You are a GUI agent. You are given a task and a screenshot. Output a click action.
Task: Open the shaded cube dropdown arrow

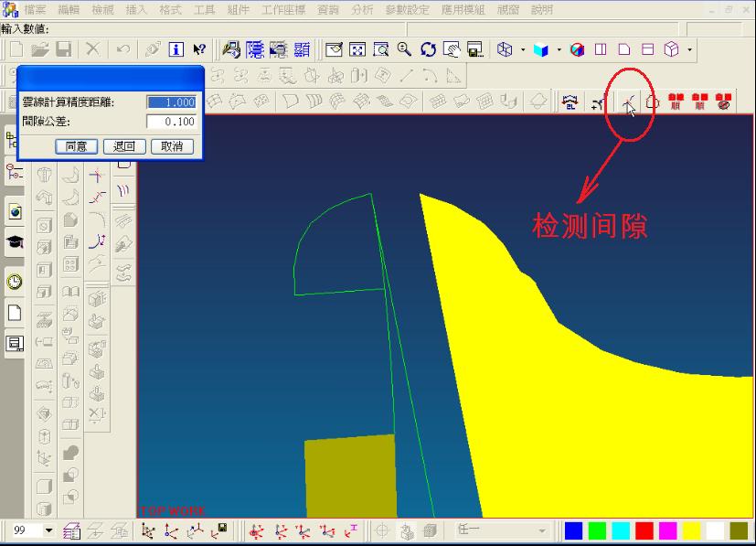tap(559, 49)
